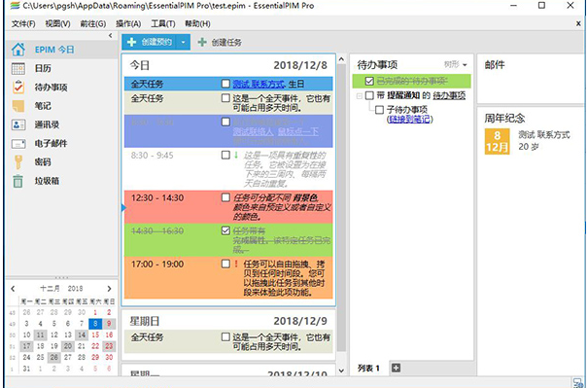Open the 垃圾箱 trash icon

pos(18,181)
